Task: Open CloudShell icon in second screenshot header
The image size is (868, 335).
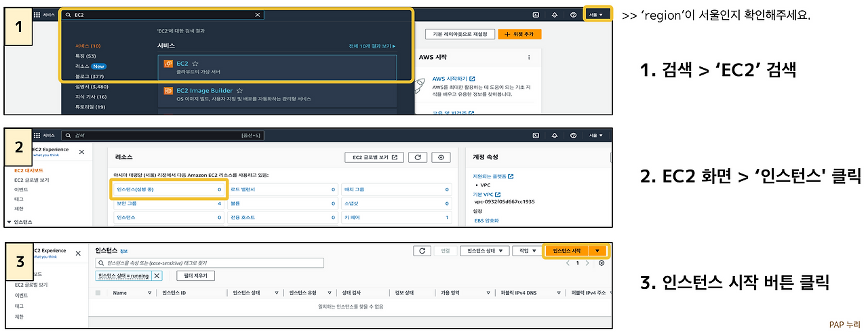Action: 536,136
